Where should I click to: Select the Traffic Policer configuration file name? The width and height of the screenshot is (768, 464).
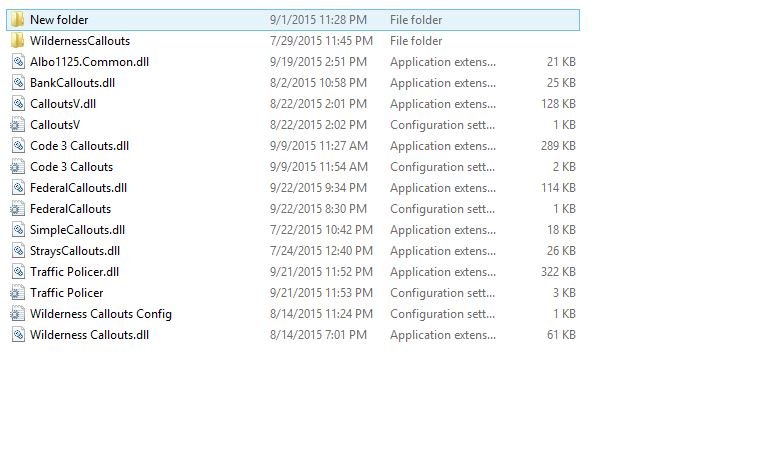point(67,293)
